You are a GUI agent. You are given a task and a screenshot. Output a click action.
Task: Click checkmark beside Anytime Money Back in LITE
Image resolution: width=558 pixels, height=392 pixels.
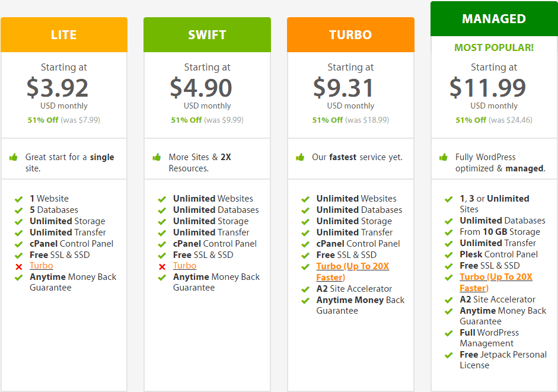coord(18,278)
